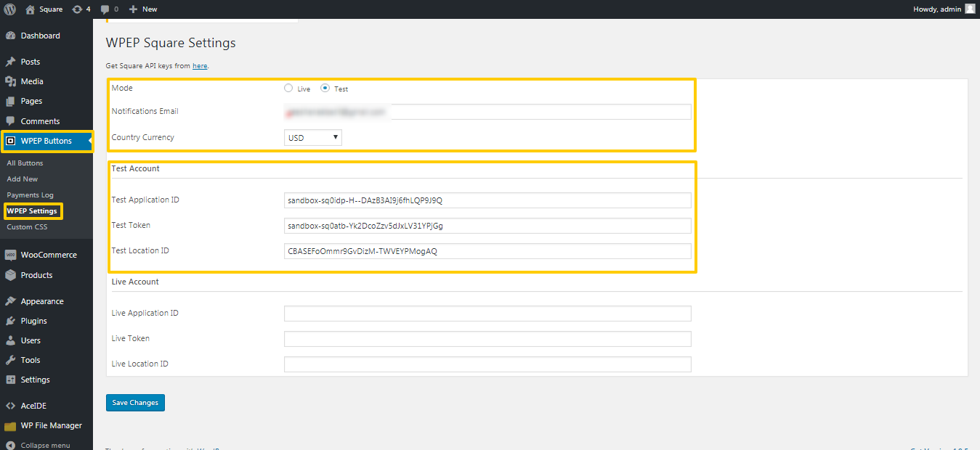The width and height of the screenshot is (980, 450).
Task: Select the Test mode radio button
Action: point(325,89)
